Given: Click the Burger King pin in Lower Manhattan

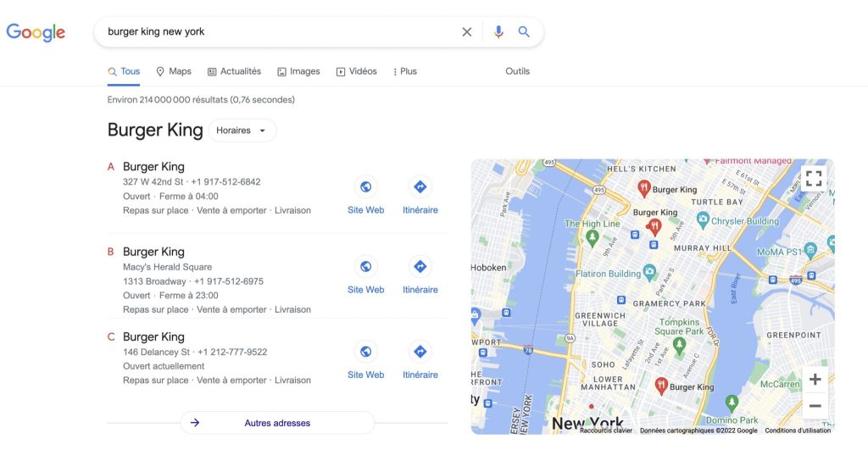Looking at the screenshot, I should click(x=660, y=386).
